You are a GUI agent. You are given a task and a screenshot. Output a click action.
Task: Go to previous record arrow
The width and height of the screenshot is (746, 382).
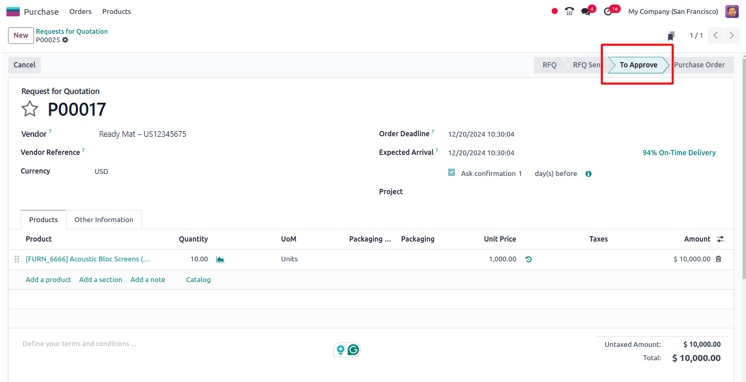[716, 36]
